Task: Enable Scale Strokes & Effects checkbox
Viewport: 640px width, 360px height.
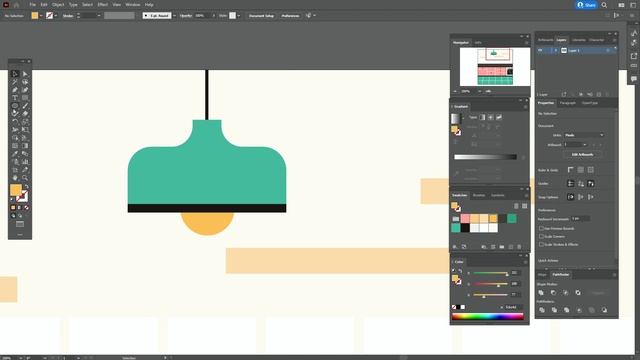Action: click(541, 244)
